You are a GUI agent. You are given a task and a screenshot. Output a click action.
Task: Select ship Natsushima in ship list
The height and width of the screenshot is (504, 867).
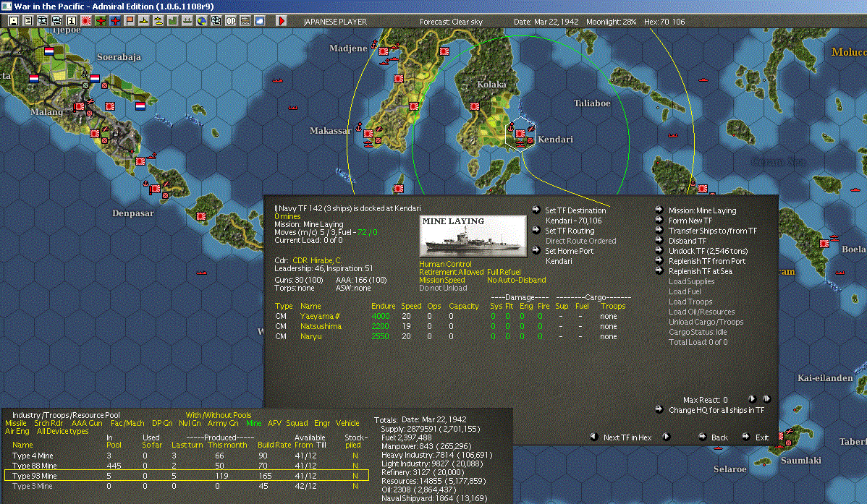pyautogui.click(x=321, y=326)
